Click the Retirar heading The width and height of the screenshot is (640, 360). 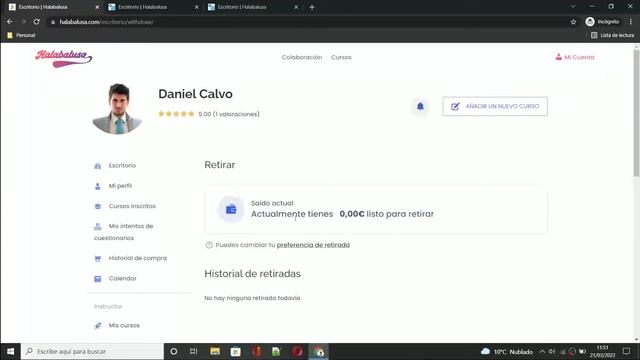pos(220,165)
